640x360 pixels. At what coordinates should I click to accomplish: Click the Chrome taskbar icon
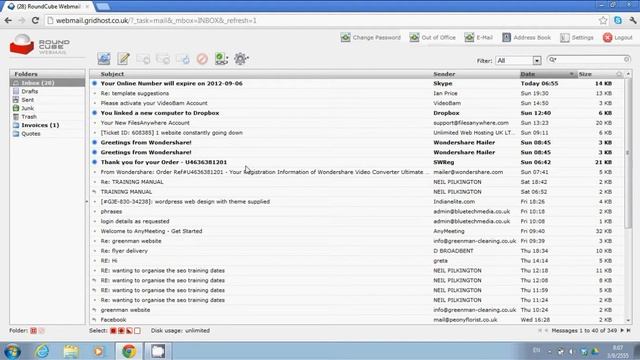pyautogui.click(x=129, y=351)
